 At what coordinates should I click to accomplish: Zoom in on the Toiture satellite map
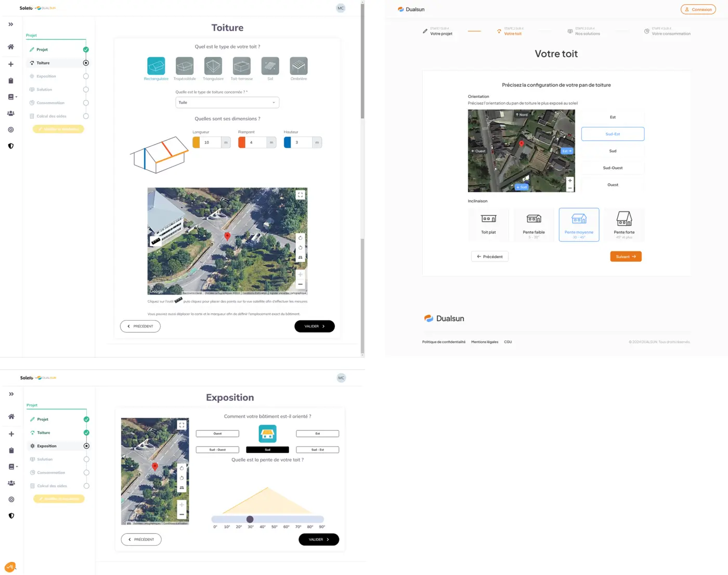click(300, 274)
